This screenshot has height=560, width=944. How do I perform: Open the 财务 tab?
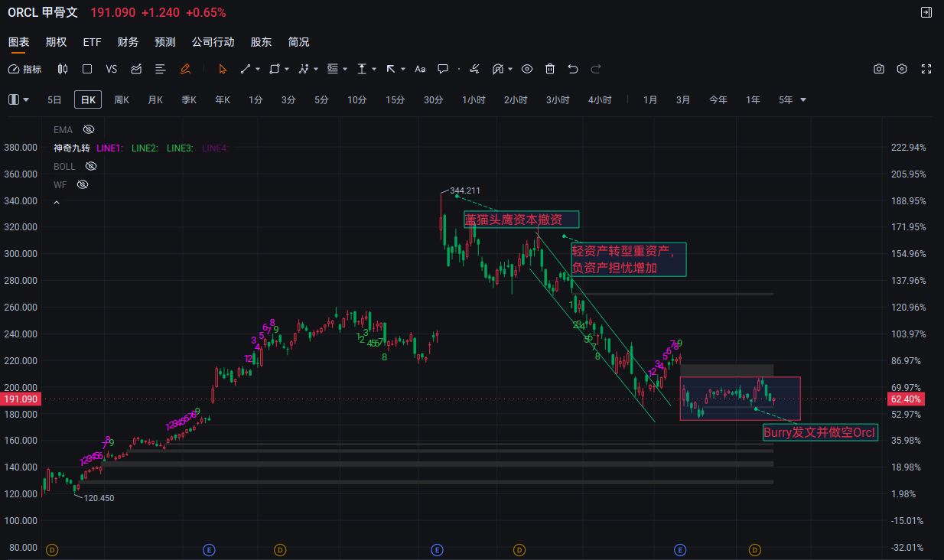tap(128, 42)
